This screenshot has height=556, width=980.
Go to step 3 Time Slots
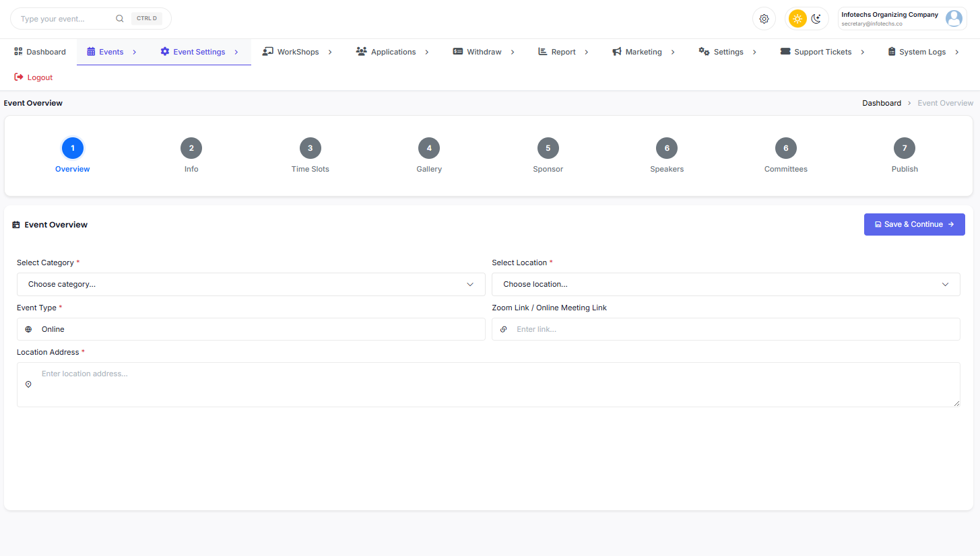[x=310, y=149]
